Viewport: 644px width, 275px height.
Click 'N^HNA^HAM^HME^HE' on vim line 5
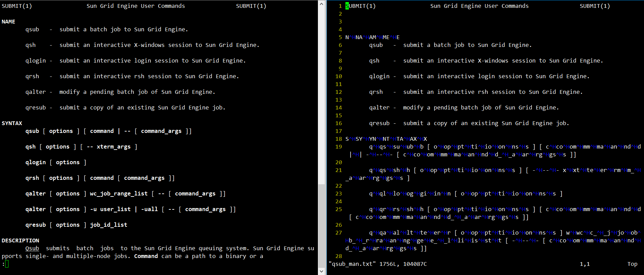373,37
